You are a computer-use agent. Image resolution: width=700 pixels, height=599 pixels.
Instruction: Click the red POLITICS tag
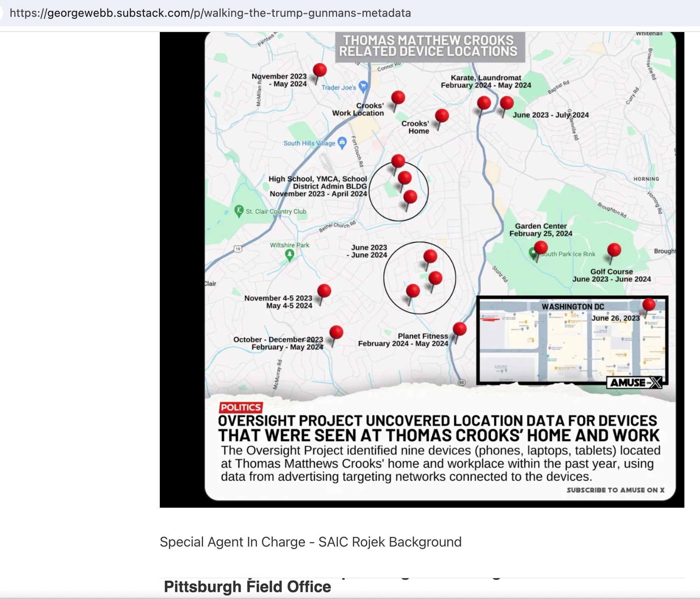click(x=241, y=407)
